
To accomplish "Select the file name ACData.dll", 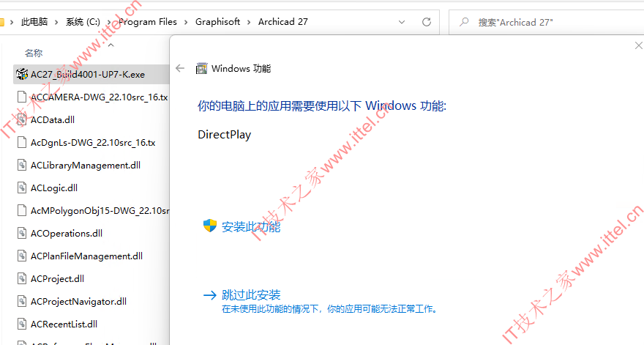I will click(x=53, y=119).
